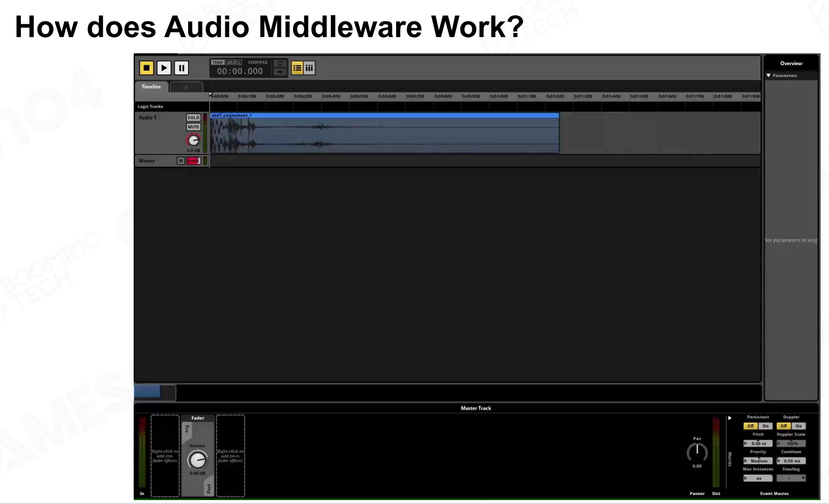The height and width of the screenshot is (504, 829).
Task: Select the Fader module header
Action: tap(198, 418)
